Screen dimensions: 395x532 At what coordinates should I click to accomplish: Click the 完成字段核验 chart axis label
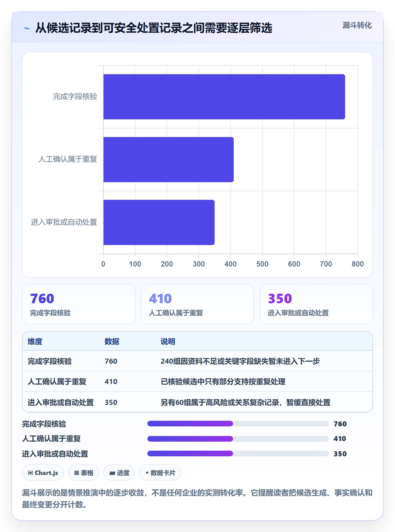75,97
